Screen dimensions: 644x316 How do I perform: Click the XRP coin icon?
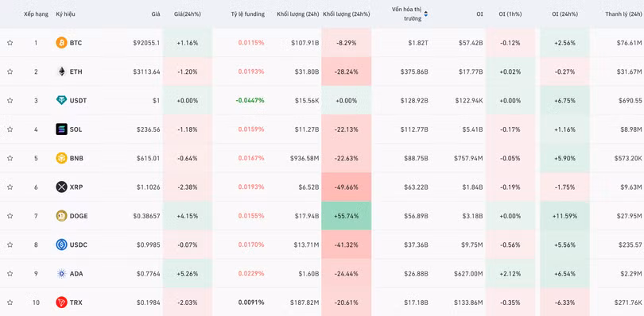point(61,187)
